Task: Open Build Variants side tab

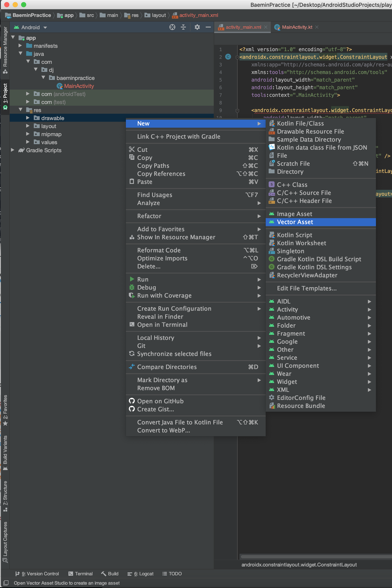Action: (x=5, y=453)
